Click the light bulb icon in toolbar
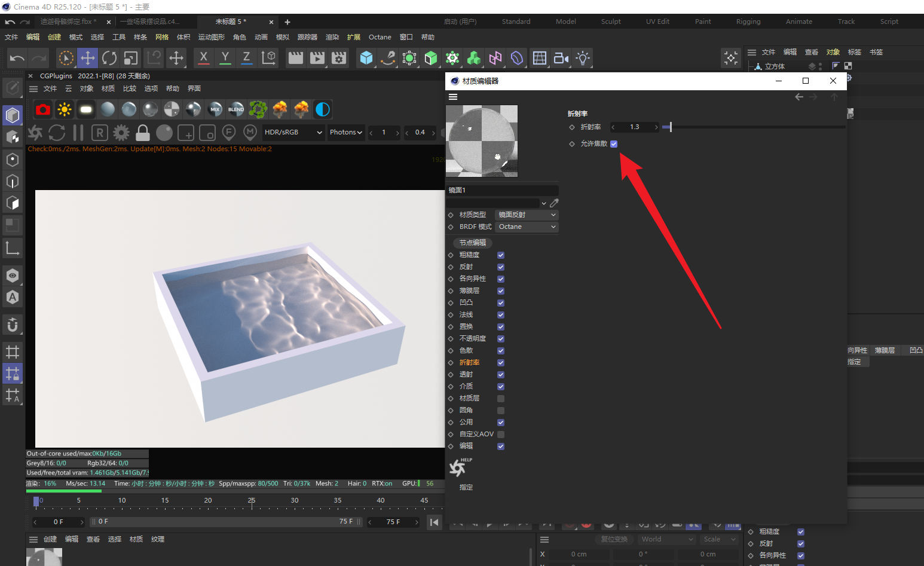 [x=583, y=58]
